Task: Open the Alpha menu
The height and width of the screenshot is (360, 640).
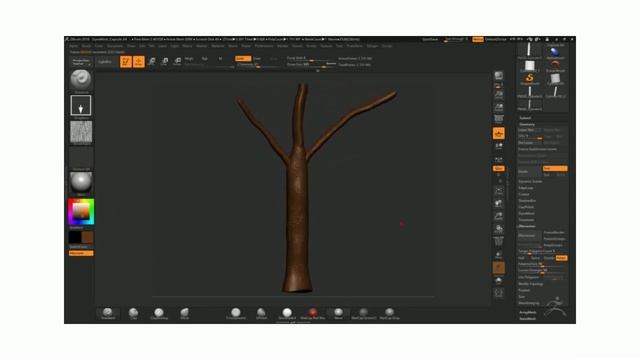Action: pyautogui.click(x=73, y=46)
